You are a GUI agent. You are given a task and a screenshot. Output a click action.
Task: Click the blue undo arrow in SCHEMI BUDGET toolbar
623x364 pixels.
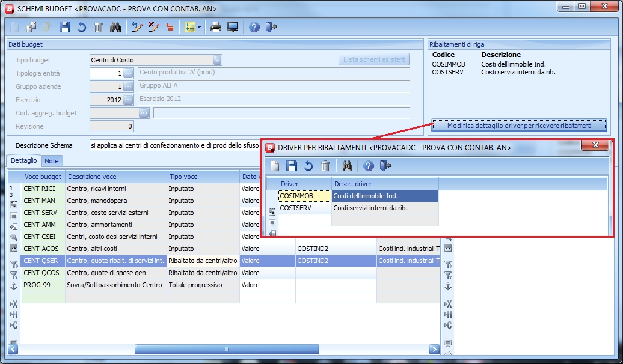tap(82, 27)
